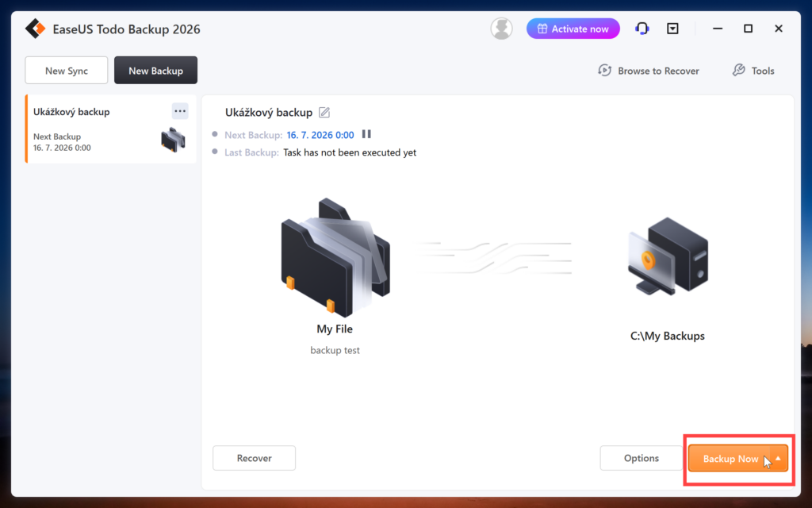812x508 pixels.
Task: Start a New Sync task
Action: pyautogui.click(x=67, y=71)
